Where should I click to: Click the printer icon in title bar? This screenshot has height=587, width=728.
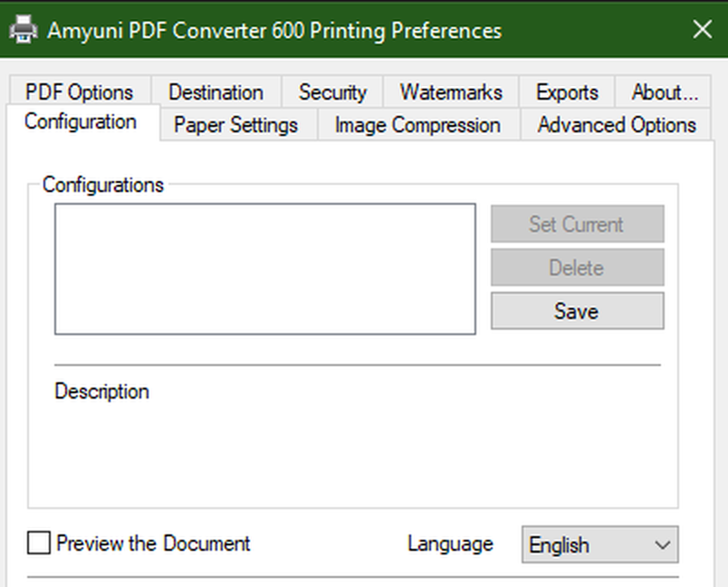point(24,30)
